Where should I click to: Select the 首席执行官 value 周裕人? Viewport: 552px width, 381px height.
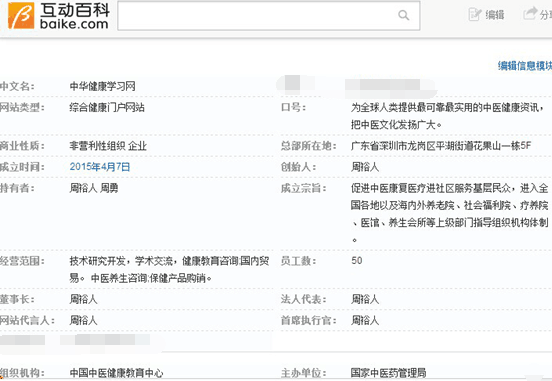click(x=365, y=320)
